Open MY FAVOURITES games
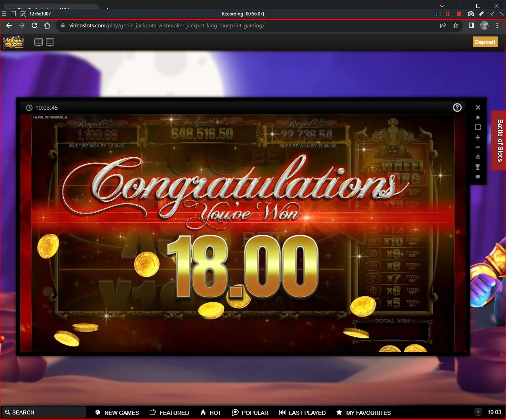The height and width of the screenshot is (420, 506). click(363, 412)
